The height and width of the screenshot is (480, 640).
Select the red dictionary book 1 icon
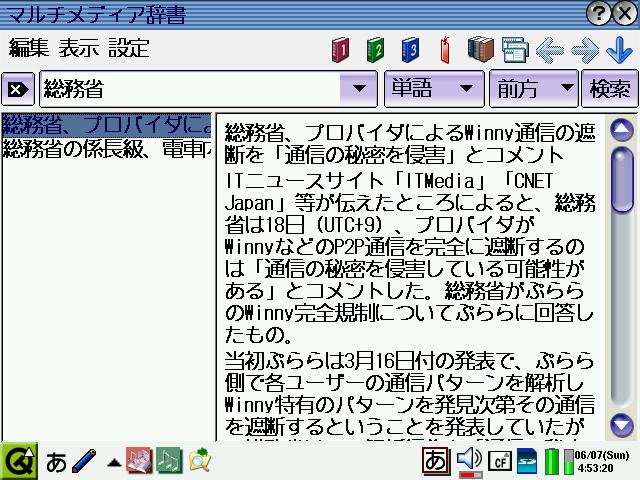[x=340, y=50]
